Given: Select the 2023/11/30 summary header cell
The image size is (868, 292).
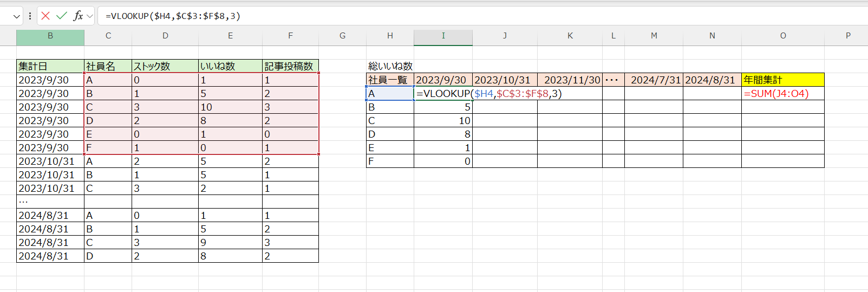Looking at the screenshot, I should click(x=570, y=80).
